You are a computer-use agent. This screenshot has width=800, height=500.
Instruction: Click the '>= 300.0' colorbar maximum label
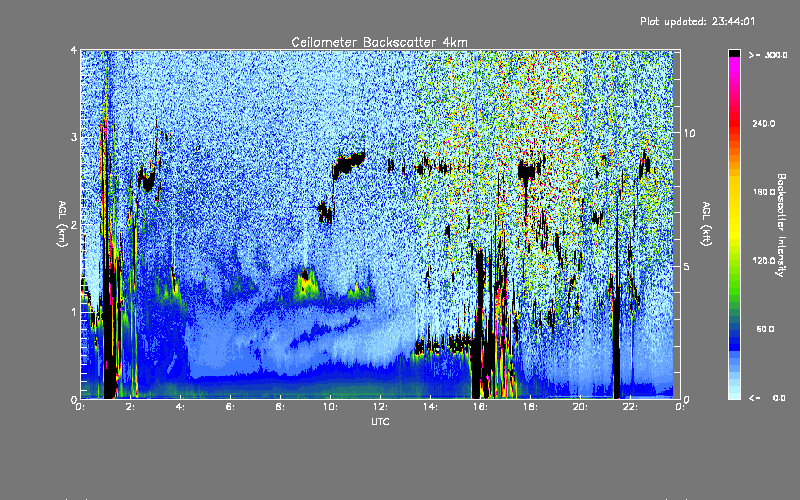(x=768, y=55)
